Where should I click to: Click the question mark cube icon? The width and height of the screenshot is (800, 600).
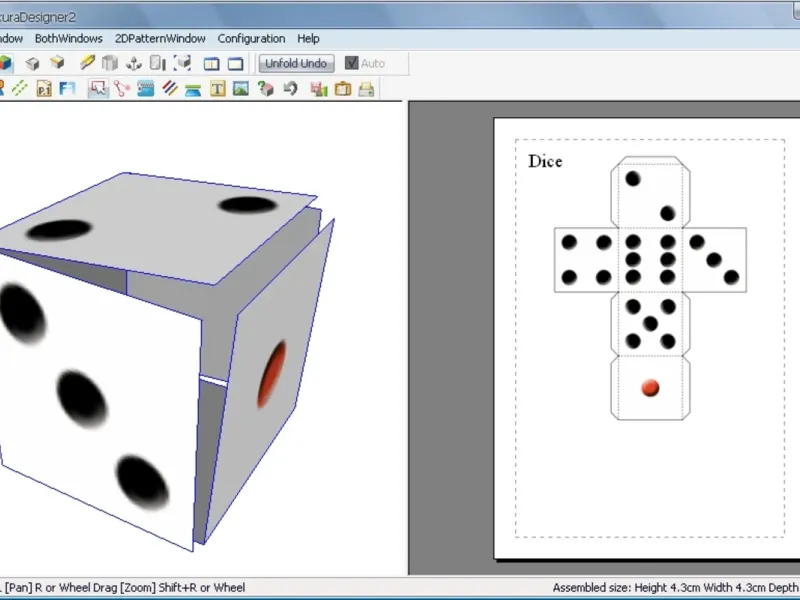[x=265, y=89]
